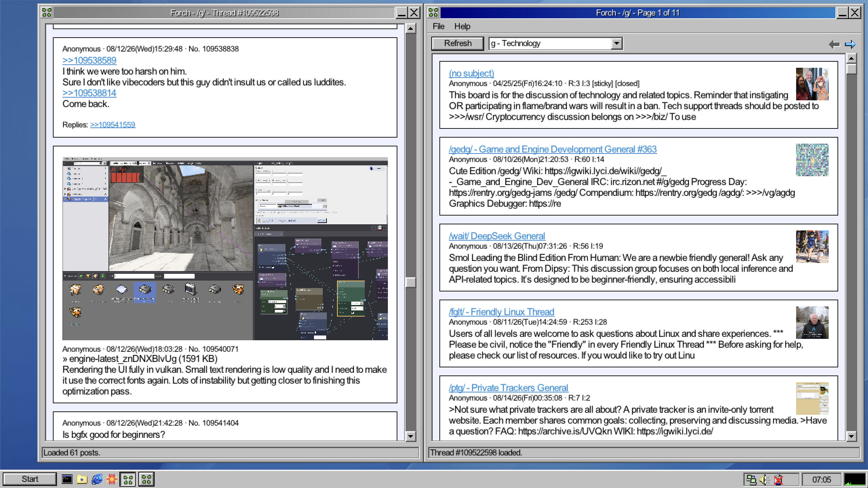Open the /ptg/ - Private Trackers General thread
The height and width of the screenshot is (488, 868).
tap(509, 388)
